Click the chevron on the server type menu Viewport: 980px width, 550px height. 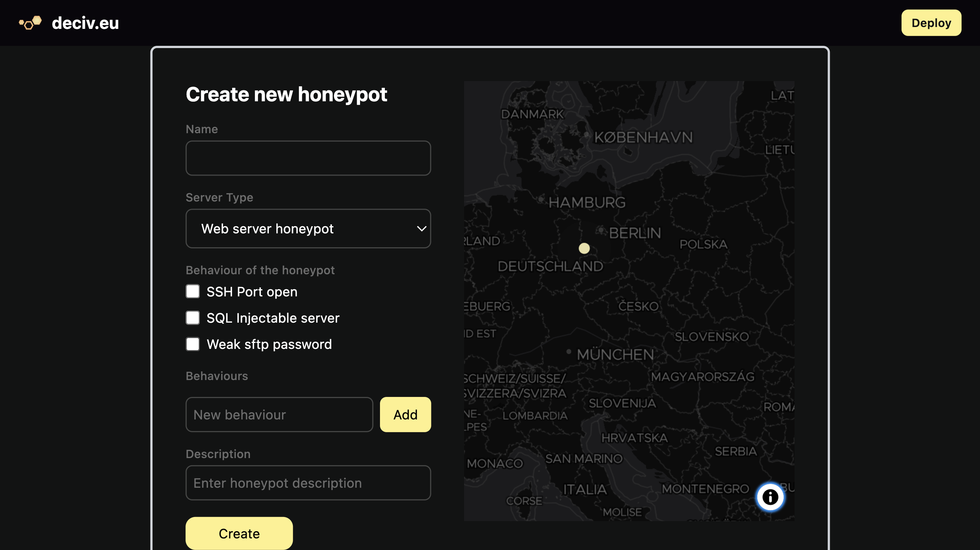421,228
